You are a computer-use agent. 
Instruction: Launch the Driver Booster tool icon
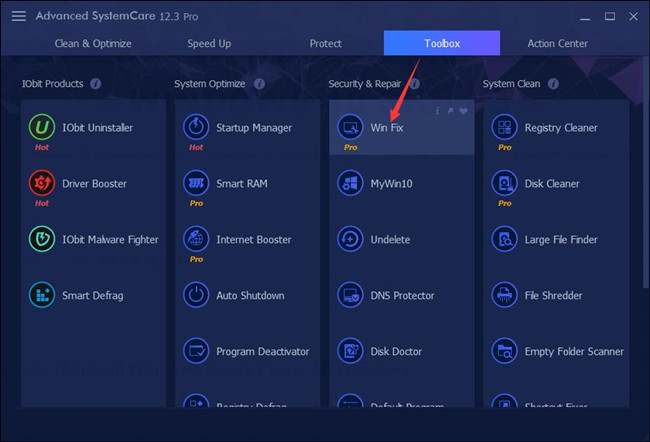[x=42, y=183]
